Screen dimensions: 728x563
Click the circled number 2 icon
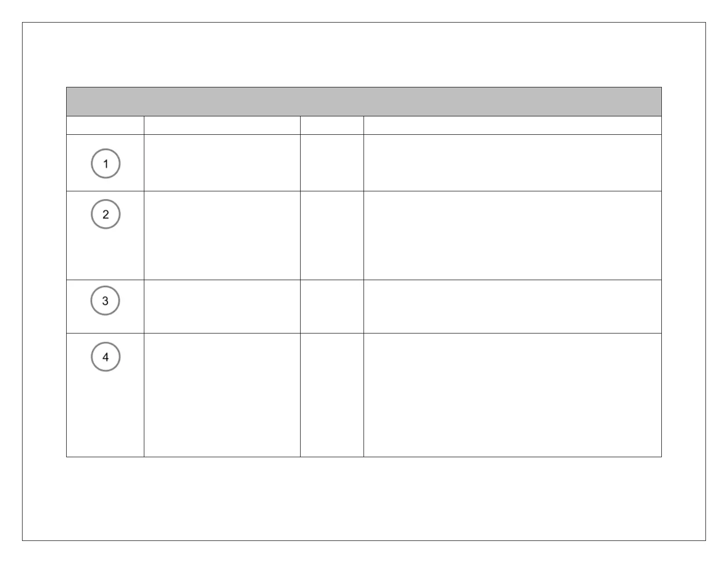tap(106, 214)
